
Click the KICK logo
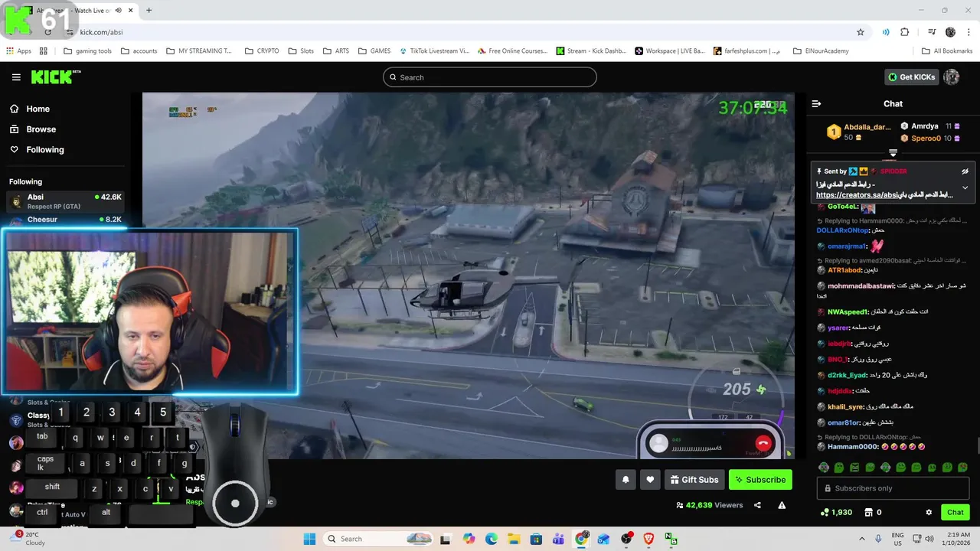(x=55, y=77)
